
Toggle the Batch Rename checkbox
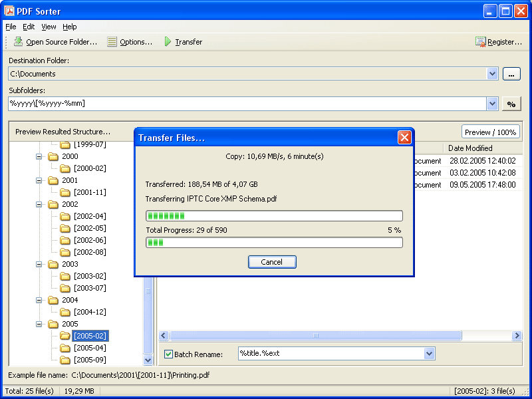(x=169, y=354)
